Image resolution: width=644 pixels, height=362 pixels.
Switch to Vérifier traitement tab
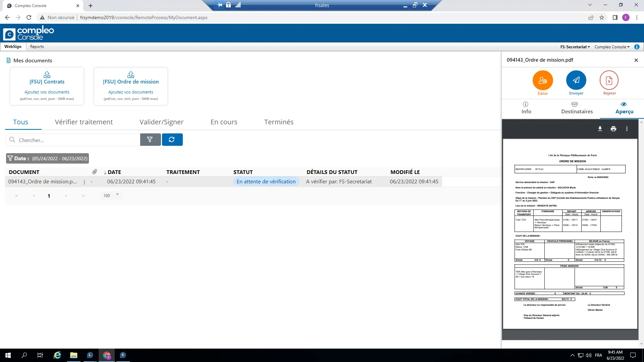point(84,122)
